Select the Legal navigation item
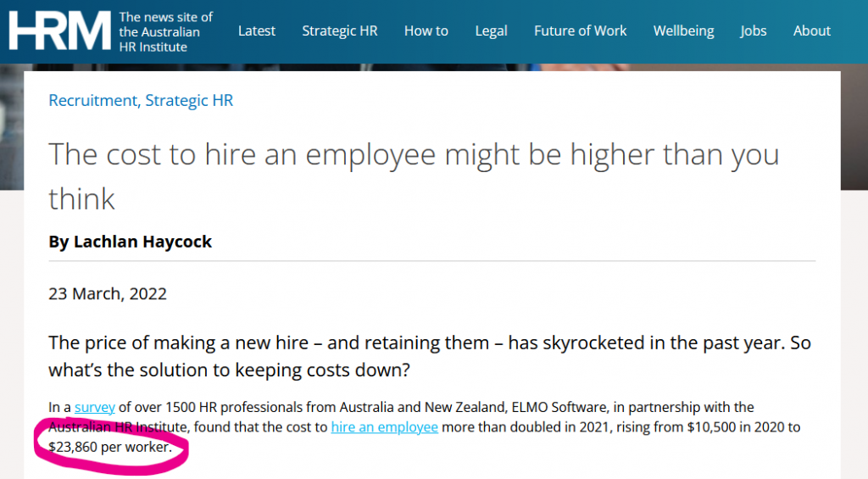The width and height of the screenshot is (868, 479). tap(491, 31)
